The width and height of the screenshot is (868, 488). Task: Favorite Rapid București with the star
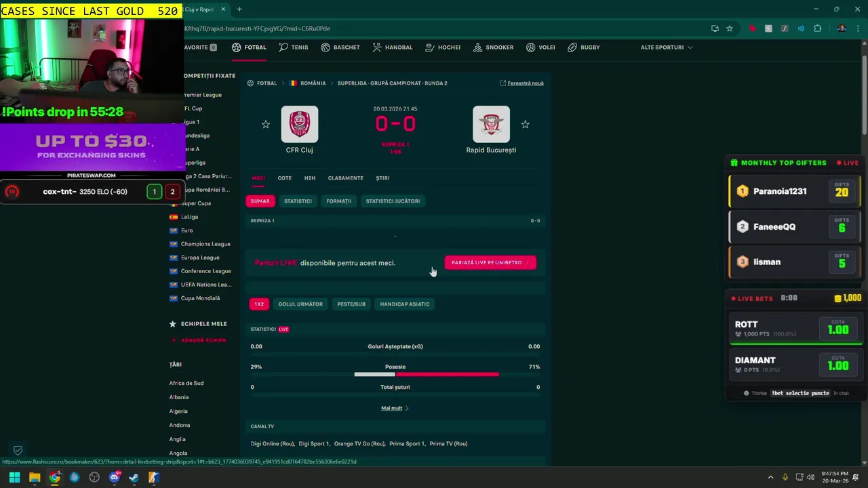click(525, 124)
